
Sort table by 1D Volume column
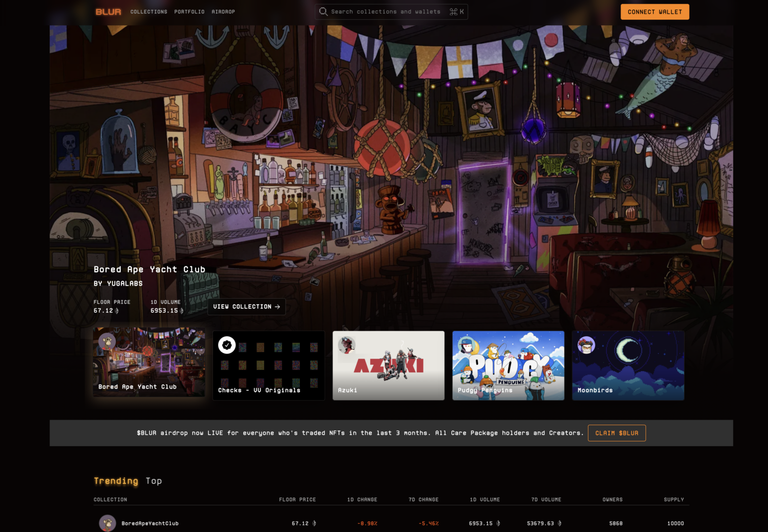(x=484, y=500)
